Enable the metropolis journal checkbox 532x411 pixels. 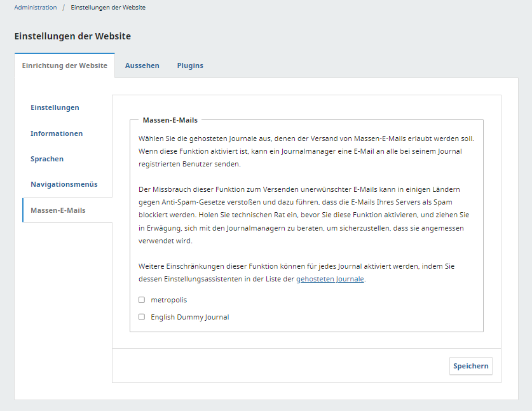click(x=142, y=300)
